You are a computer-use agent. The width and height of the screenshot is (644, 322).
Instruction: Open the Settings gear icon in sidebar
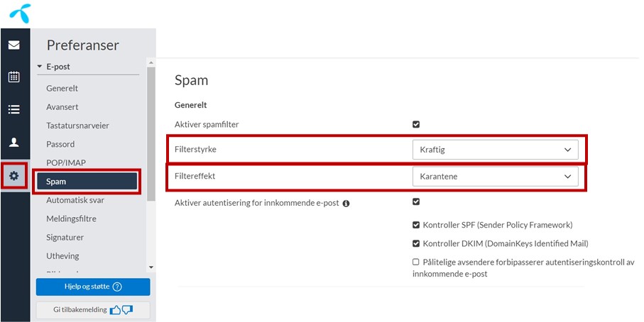[x=13, y=175]
